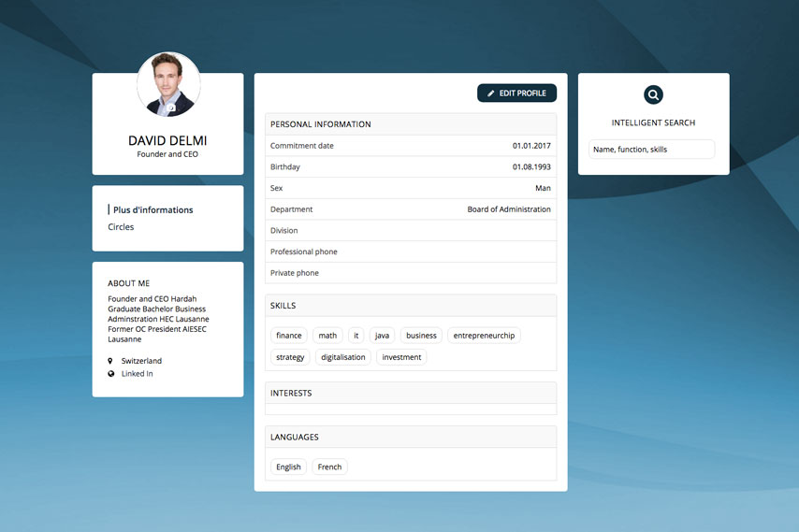Screen dimensions: 799x532
Task: Click the Department label
Action: pyautogui.click(x=292, y=209)
